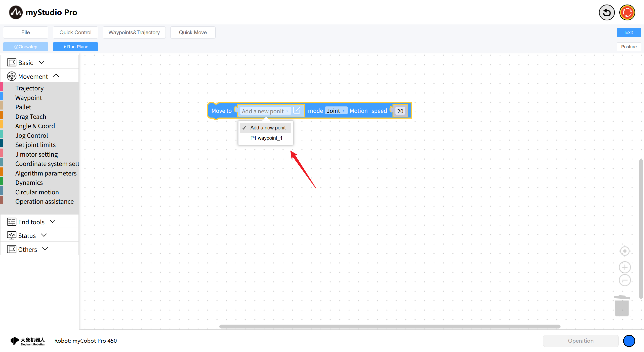Click the trash can icon
This screenshot has height=352, width=644.
622,306
